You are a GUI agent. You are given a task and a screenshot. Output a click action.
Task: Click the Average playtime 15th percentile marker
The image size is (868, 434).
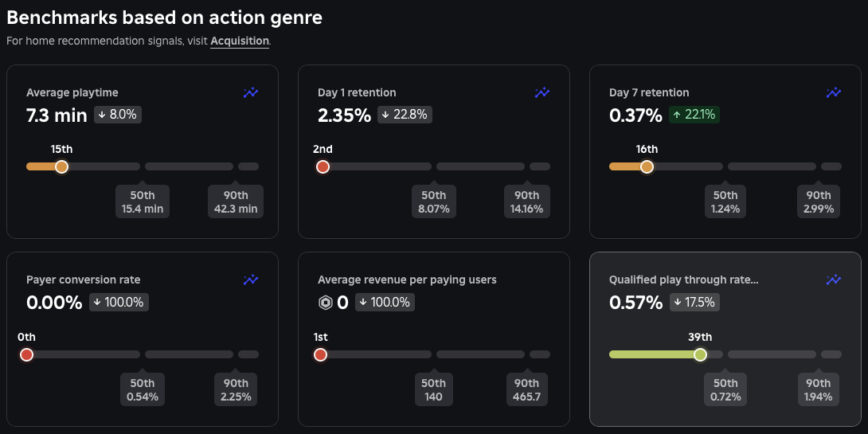[61, 166]
